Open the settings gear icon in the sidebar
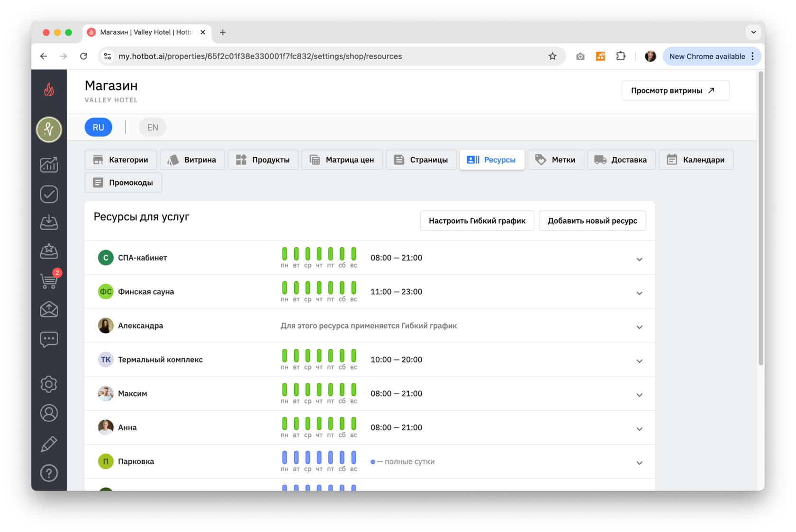This screenshot has height=532, width=796. click(x=49, y=384)
